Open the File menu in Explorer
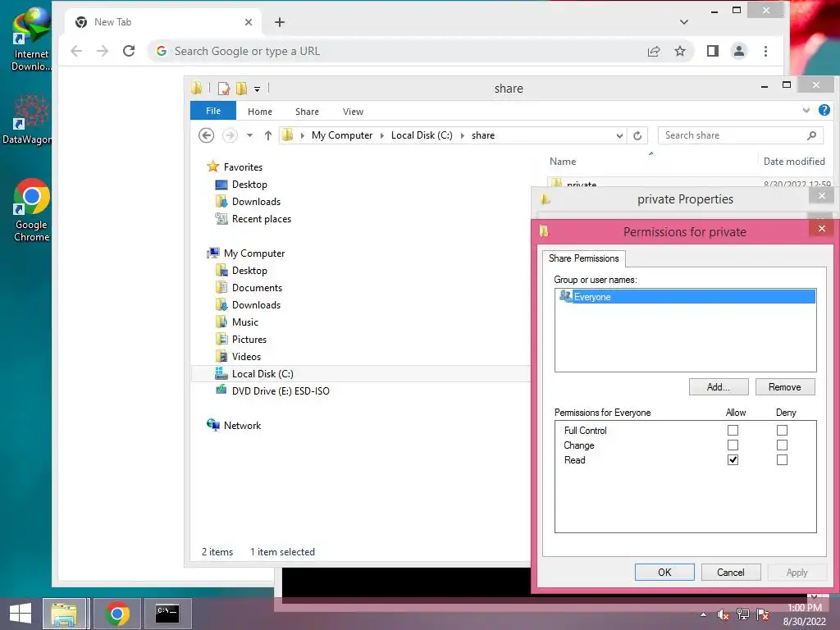Image resolution: width=840 pixels, height=630 pixels. pyautogui.click(x=213, y=111)
